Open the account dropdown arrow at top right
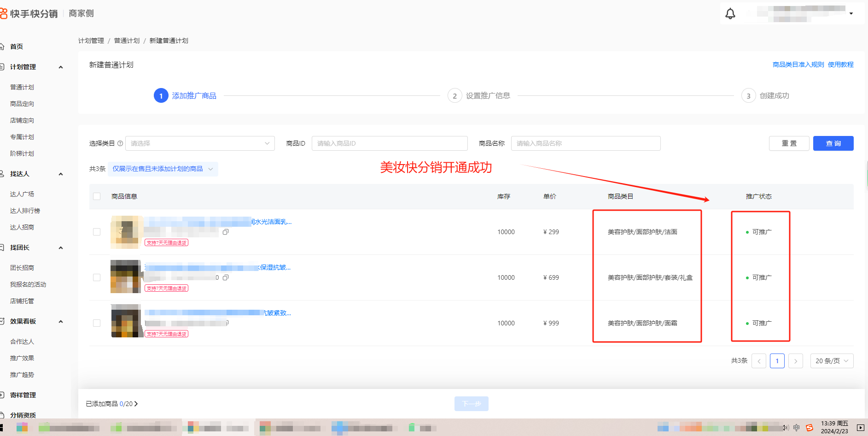The image size is (868, 436). pyautogui.click(x=851, y=14)
